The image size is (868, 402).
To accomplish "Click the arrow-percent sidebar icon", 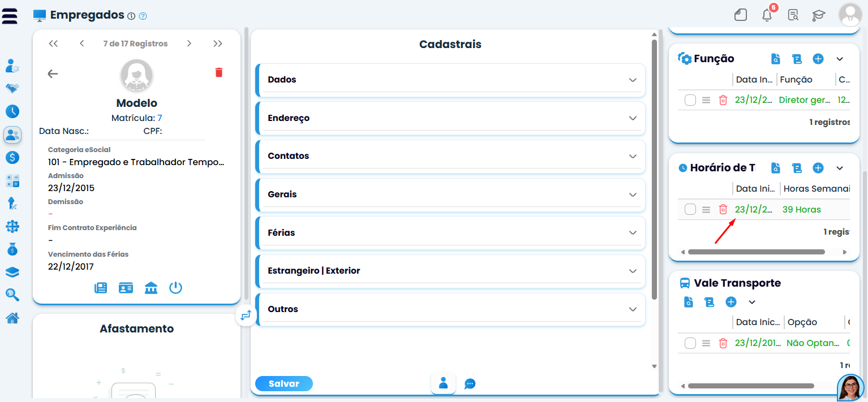I will [x=12, y=204].
